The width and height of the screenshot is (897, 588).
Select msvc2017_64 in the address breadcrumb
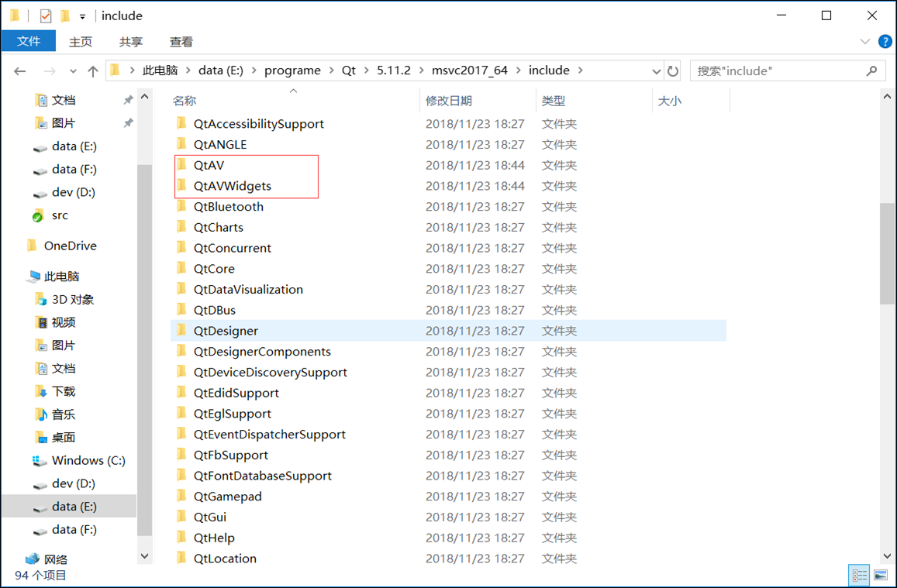[x=470, y=70]
